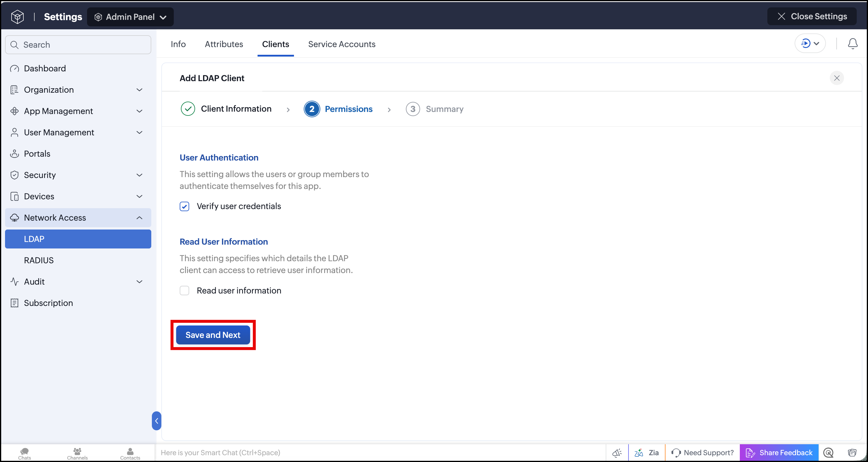Click the App Management icon

pyautogui.click(x=15, y=111)
